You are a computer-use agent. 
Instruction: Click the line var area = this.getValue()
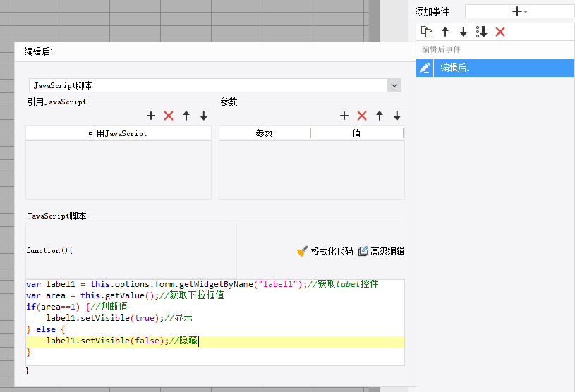[x=125, y=295]
